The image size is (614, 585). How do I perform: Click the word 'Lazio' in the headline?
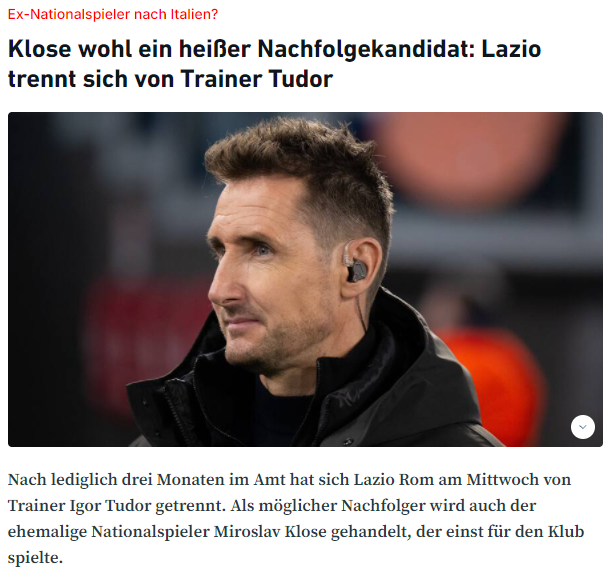[x=511, y=49]
